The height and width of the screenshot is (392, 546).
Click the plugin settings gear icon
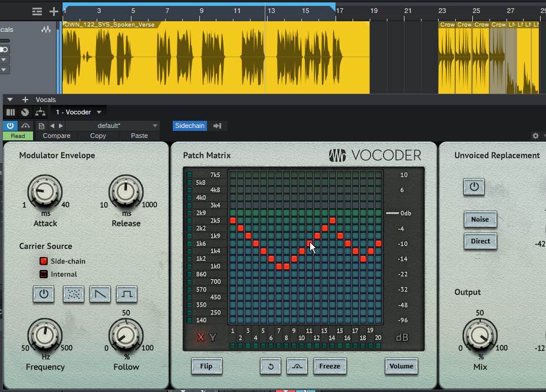pos(535,136)
